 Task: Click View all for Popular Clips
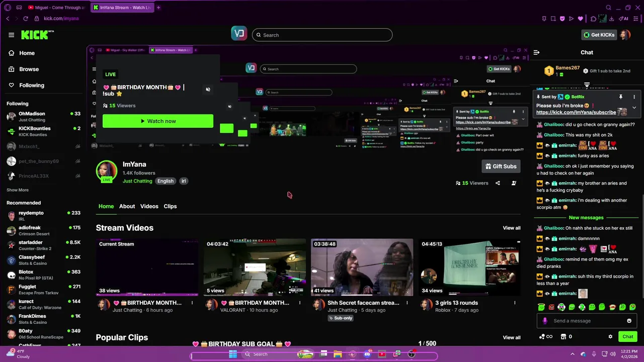pos(512,337)
